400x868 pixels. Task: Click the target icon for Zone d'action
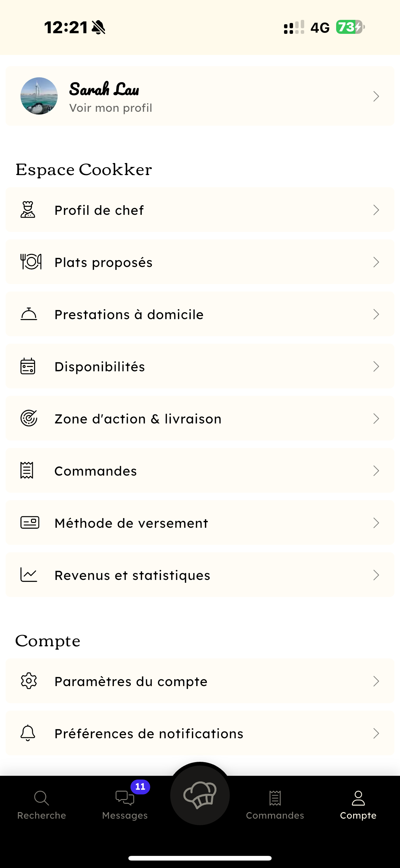point(29,418)
